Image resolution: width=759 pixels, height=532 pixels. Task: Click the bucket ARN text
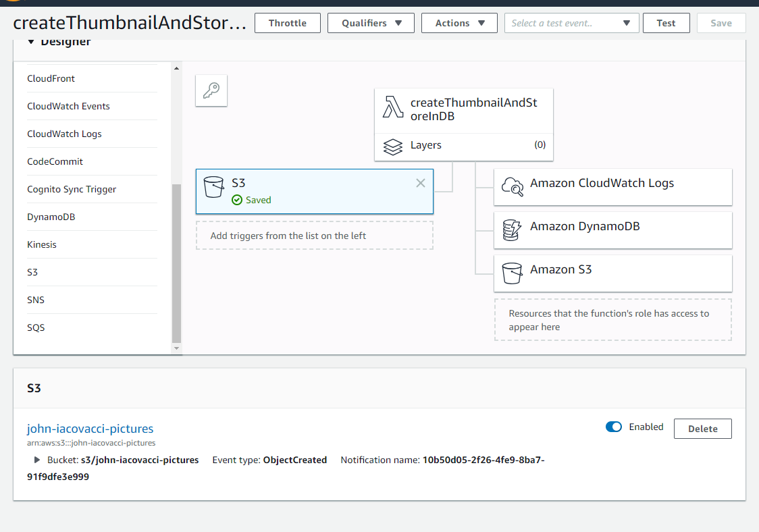[91, 443]
